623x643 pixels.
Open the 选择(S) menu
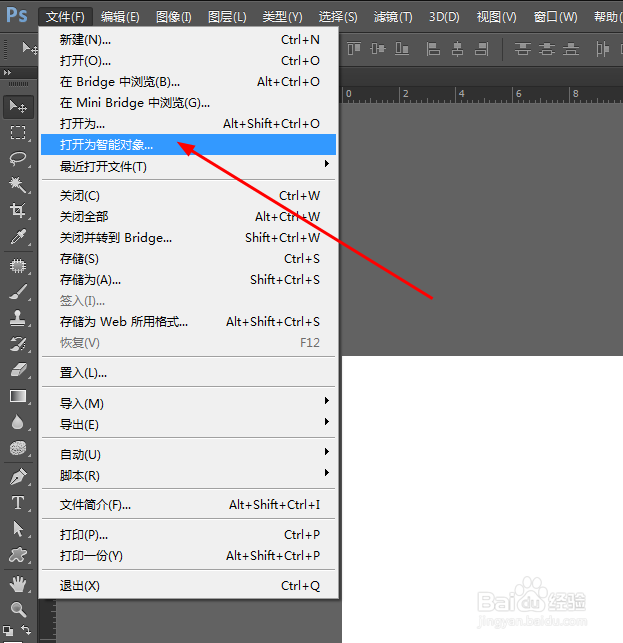coord(338,17)
